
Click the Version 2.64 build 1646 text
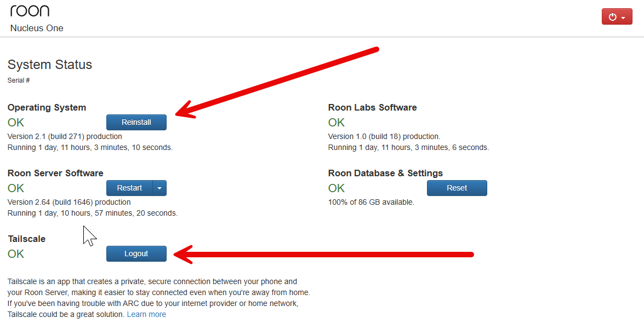pos(69,202)
